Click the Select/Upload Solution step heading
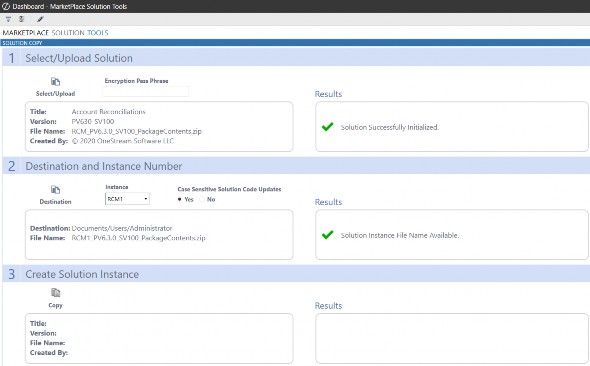590x366 pixels. pyautogui.click(x=79, y=58)
